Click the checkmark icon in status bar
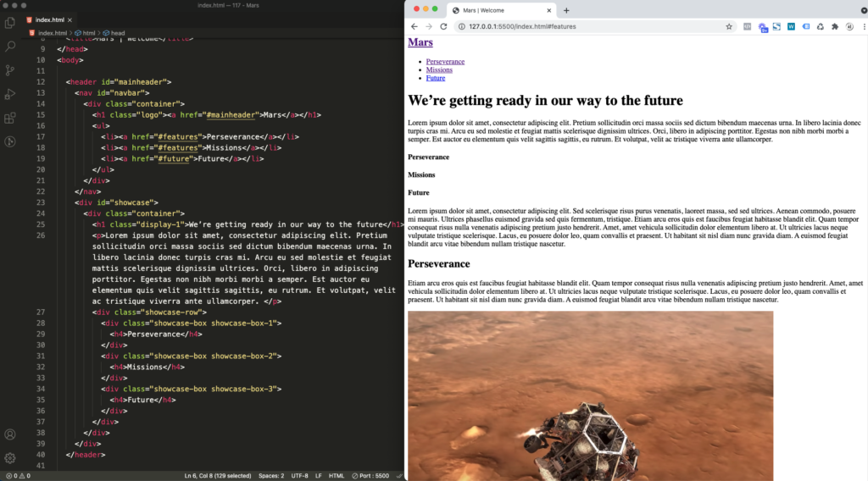 [399, 475]
